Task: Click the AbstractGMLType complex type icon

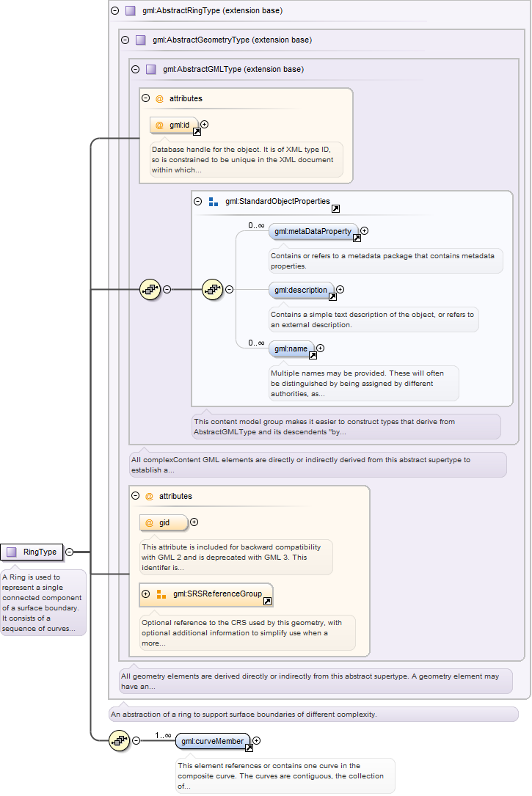Action: (x=150, y=70)
